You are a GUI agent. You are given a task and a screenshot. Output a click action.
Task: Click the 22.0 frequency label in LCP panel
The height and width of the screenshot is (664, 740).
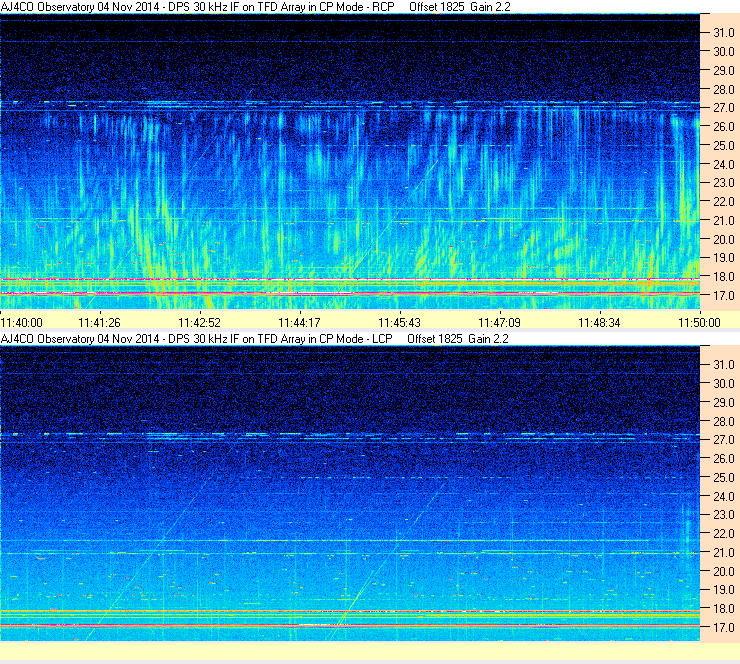click(724, 534)
